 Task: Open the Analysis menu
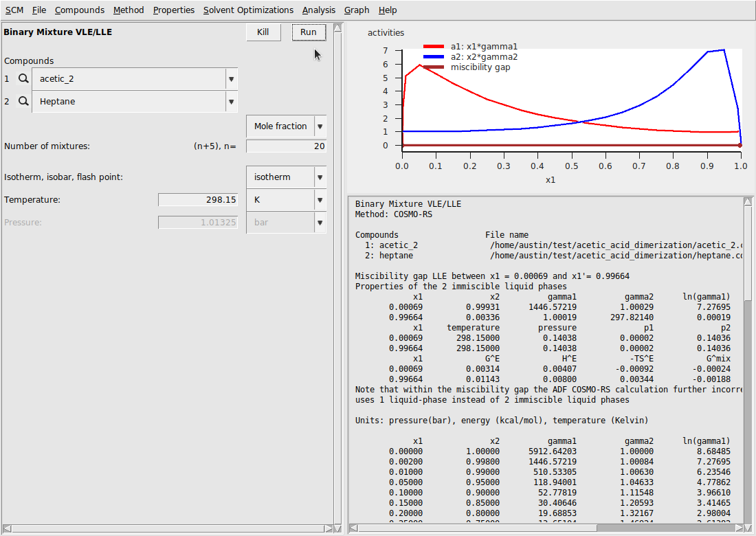(x=319, y=10)
